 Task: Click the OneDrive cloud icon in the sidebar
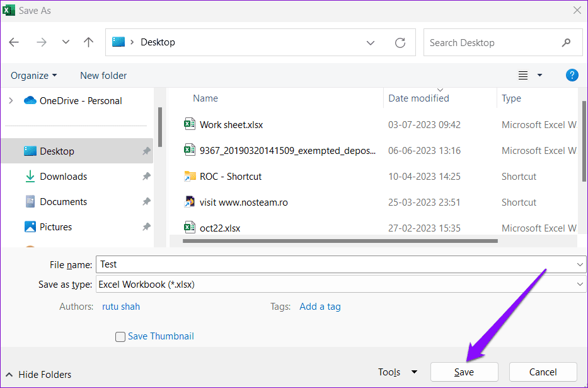pos(31,100)
